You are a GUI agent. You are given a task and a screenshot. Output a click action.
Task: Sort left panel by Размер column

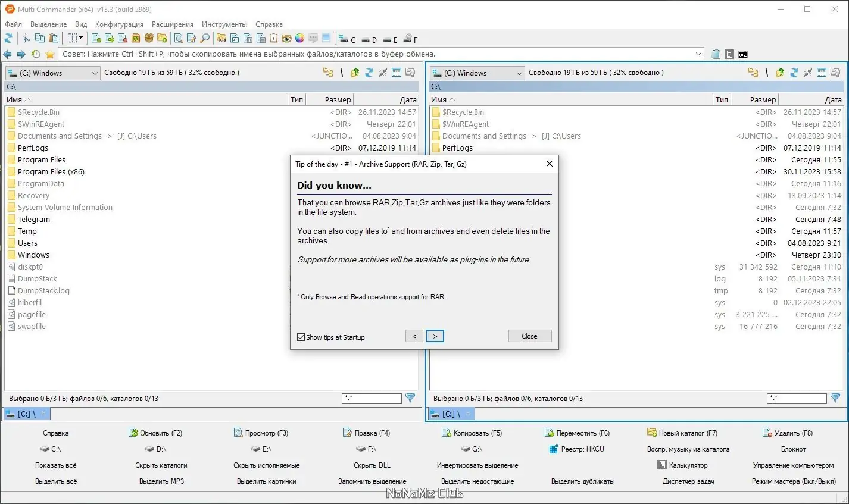[x=329, y=99]
